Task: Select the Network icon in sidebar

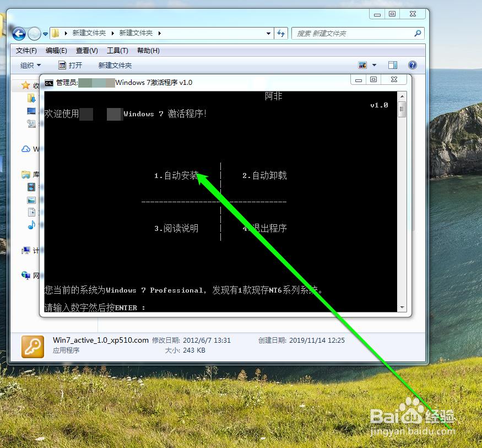Action: click(x=26, y=275)
